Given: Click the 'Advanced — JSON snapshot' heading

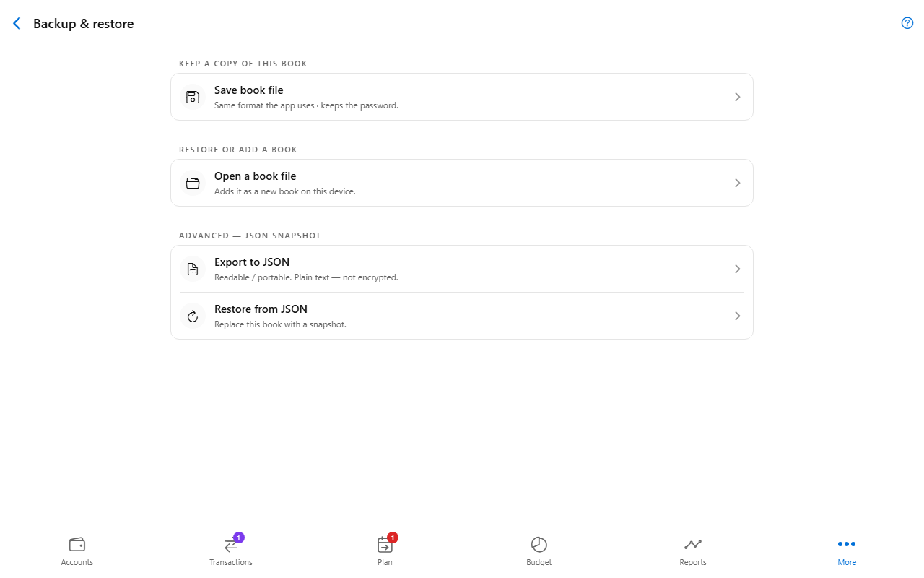Looking at the screenshot, I should pos(250,236).
